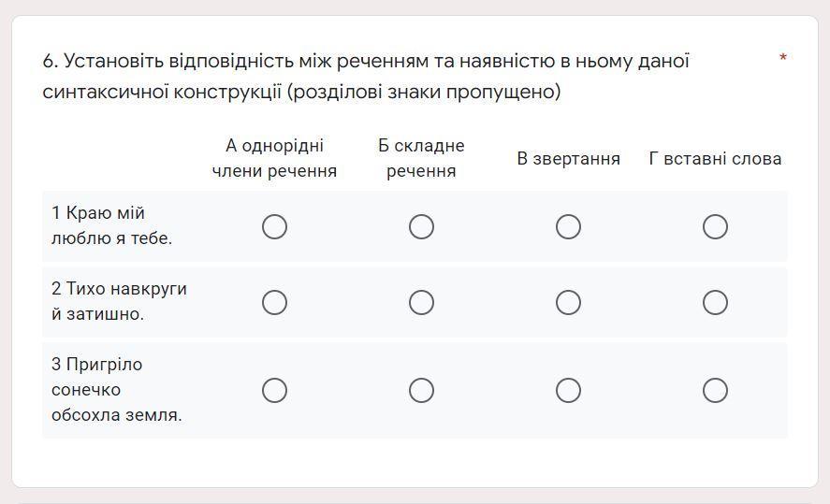This screenshot has height=504, width=830.
Task: Select В звертання for 'Краю мій' row
Action: pos(568,227)
